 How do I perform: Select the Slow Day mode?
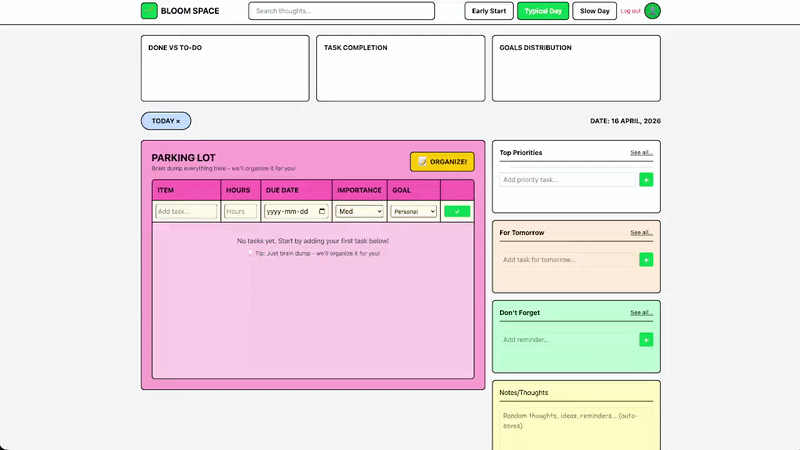coord(594,11)
